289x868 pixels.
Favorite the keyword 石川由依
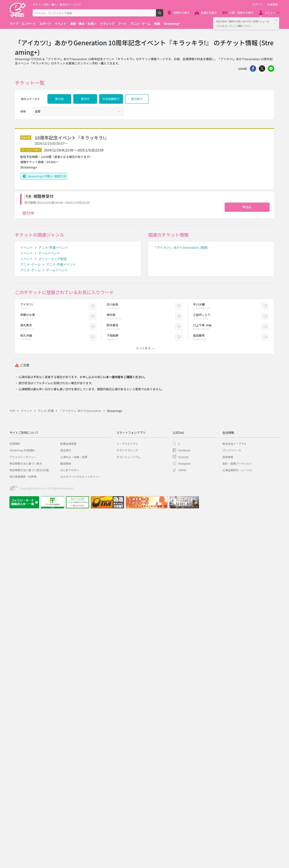pos(179,306)
